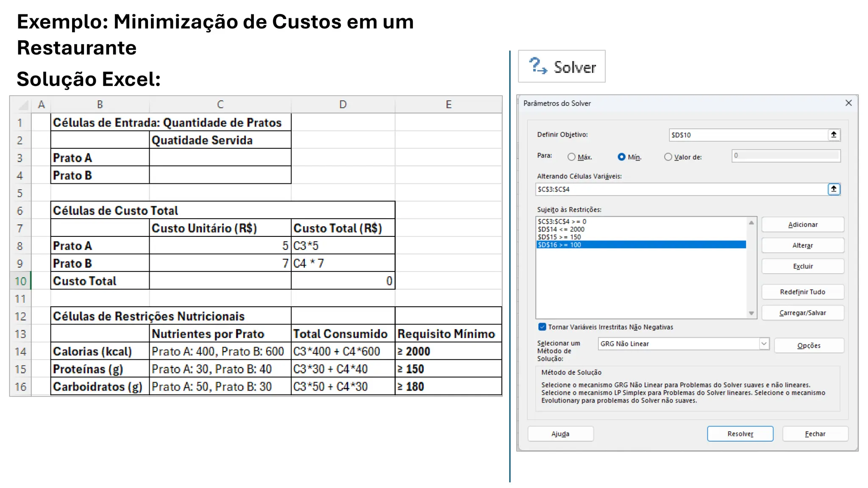Click the Adicionar button
This screenshot has height=488, width=868.
tap(803, 225)
